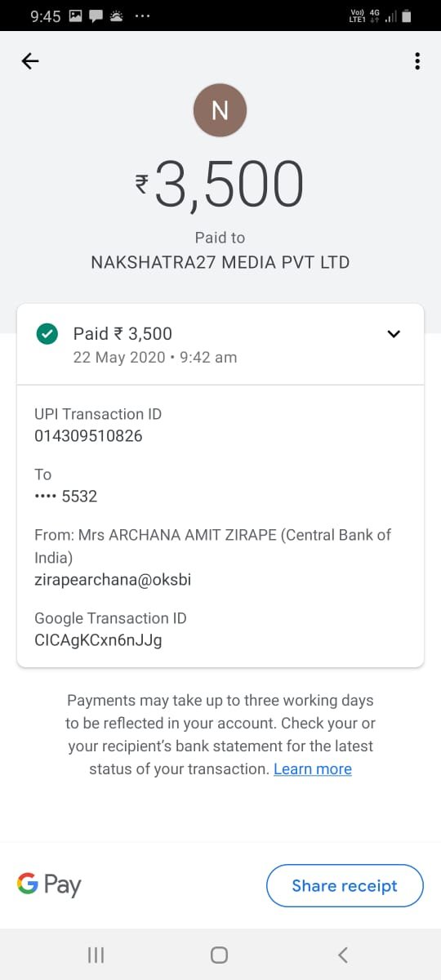Tap the N recipient avatar
Viewport: 441px width, 980px height.
coord(220,109)
